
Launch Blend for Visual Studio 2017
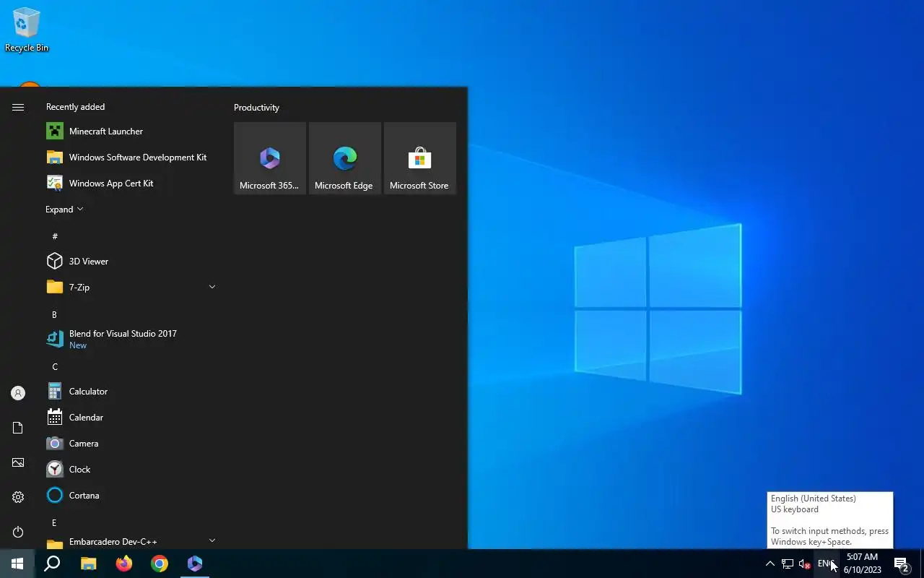click(x=131, y=339)
